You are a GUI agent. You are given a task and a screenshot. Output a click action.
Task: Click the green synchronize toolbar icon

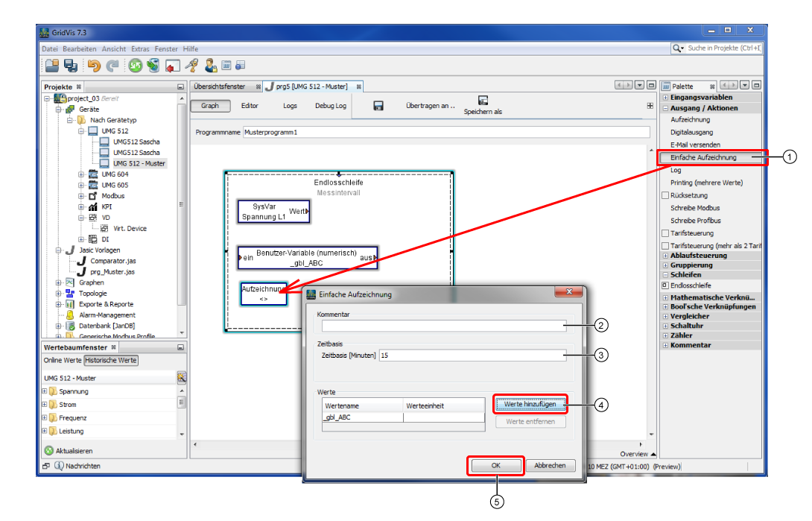pyautogui.click(x=135, y=66)
